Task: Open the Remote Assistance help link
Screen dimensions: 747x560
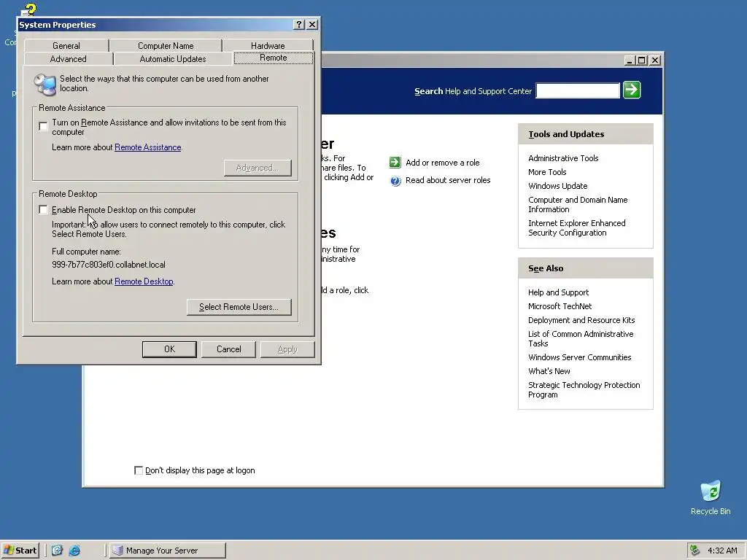Action: tap(147, 147)
